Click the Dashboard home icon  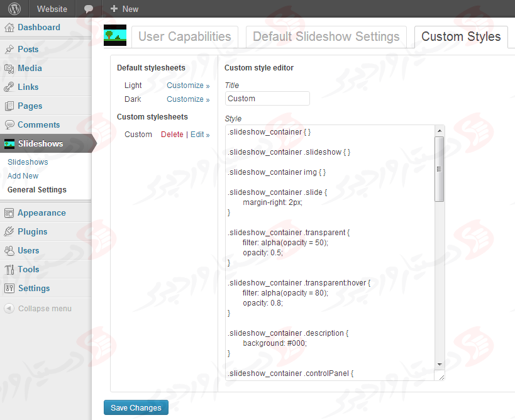coord(9,28)
